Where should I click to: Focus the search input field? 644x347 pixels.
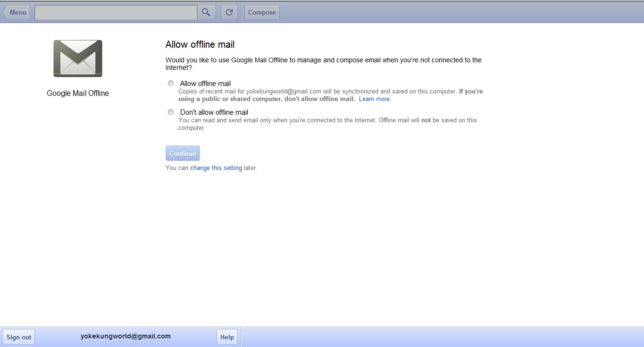pos(116,12)
